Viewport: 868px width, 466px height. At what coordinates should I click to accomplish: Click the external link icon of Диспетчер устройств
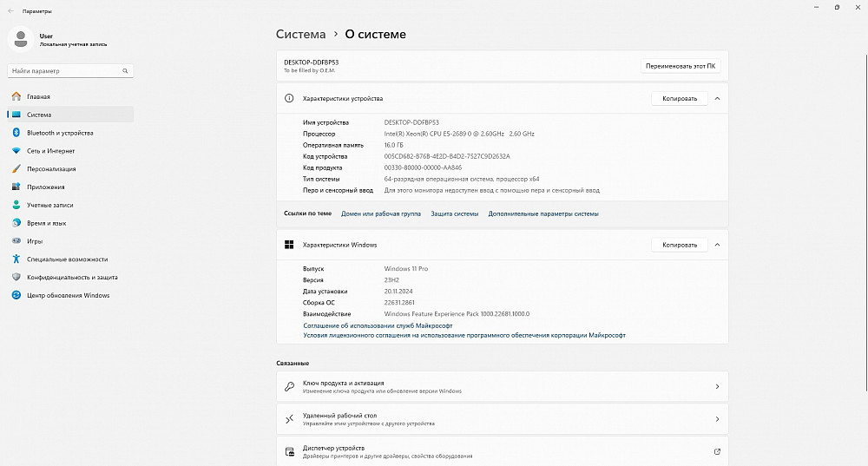(717, 451)
